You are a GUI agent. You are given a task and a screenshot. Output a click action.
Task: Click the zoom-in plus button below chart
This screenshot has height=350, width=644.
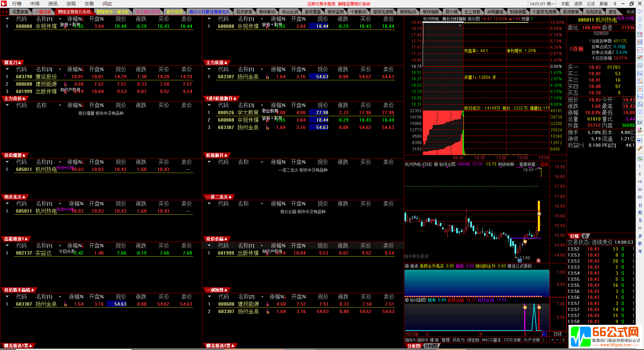pyautogui.click(x=552, y=340)
